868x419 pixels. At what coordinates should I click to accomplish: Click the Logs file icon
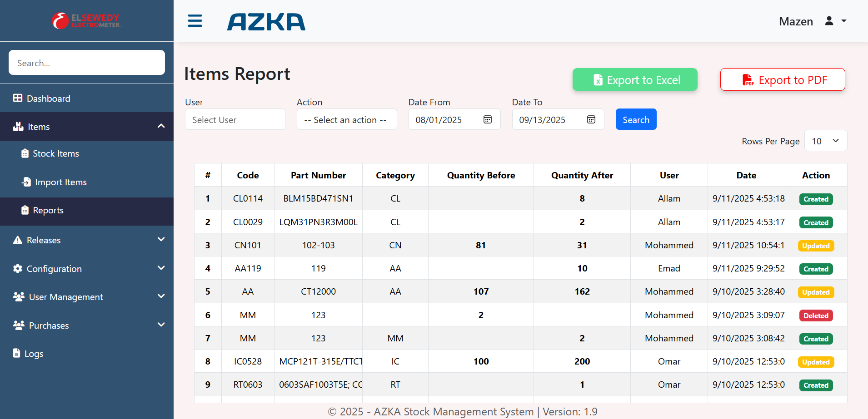tap(17, 353)
